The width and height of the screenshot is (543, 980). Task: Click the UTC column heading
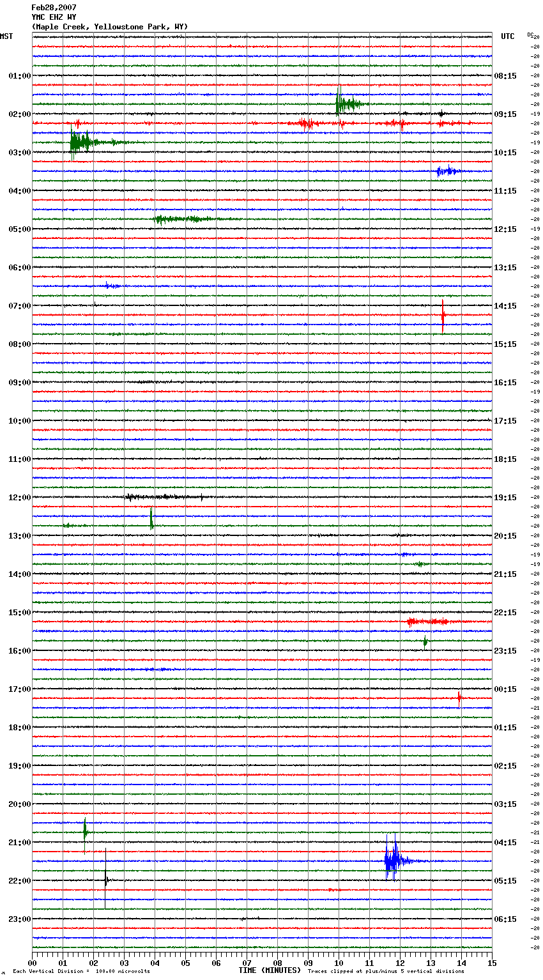pyautogui.click(x=508, y=36)
